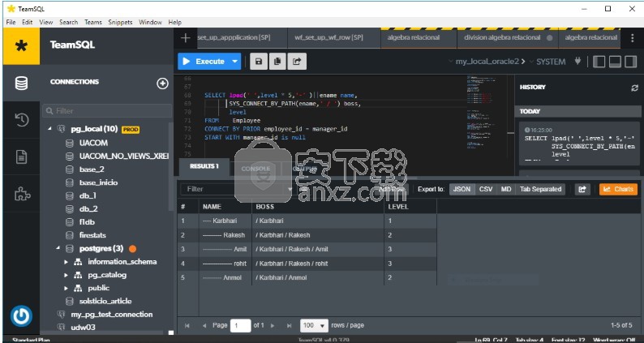Open the Teams menu

point(93,22)
